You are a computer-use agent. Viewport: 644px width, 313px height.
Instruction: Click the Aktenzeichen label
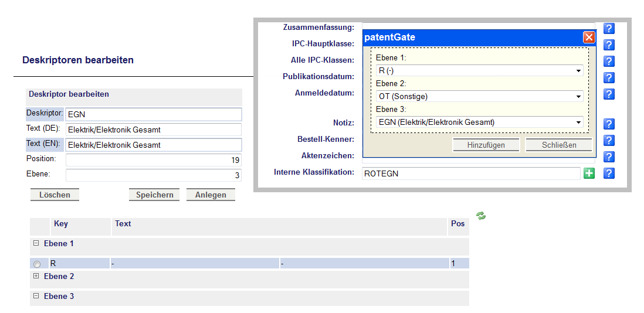328,156
